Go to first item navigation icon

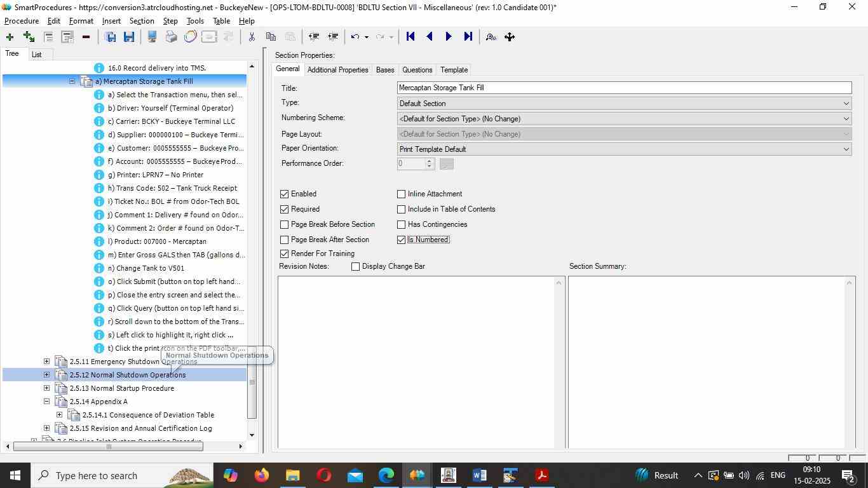(410, 37)
